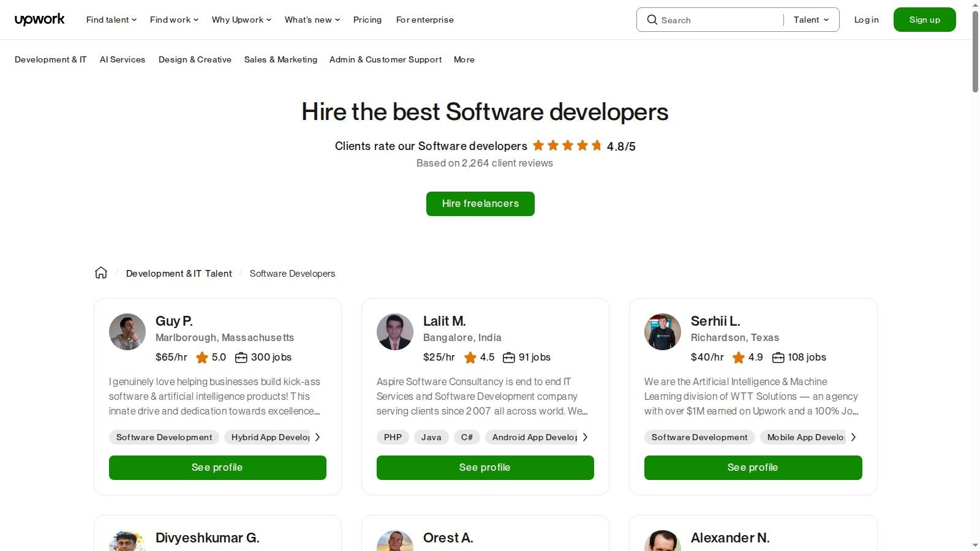Click the briefcase icon beside Guy P's 300 jobs
Viewport: 980px width, 551px height.
tap(241, 357)
